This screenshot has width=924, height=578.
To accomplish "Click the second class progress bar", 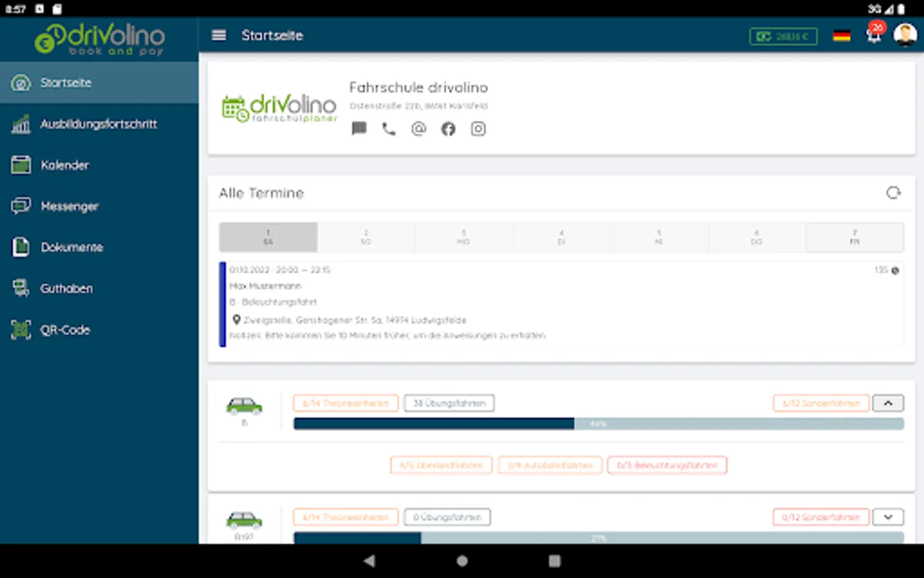I will tap(599, 538).
